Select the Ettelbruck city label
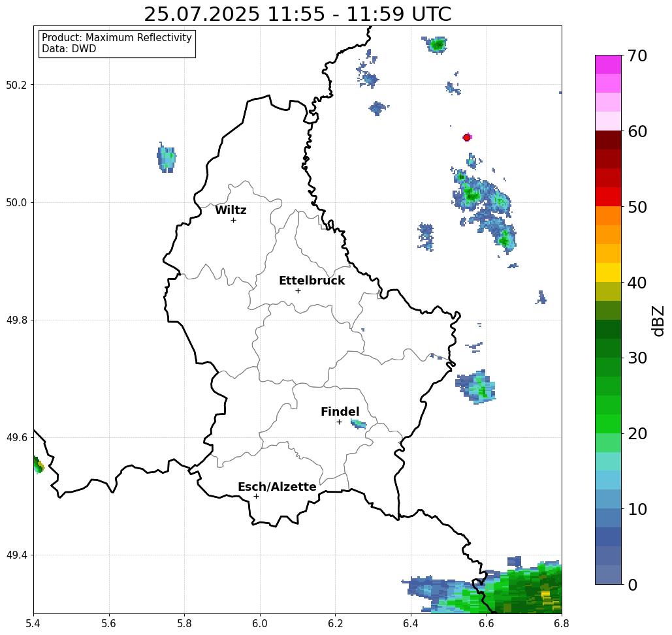The height and width of the screenshot is (635, 672). click(312, 281)
